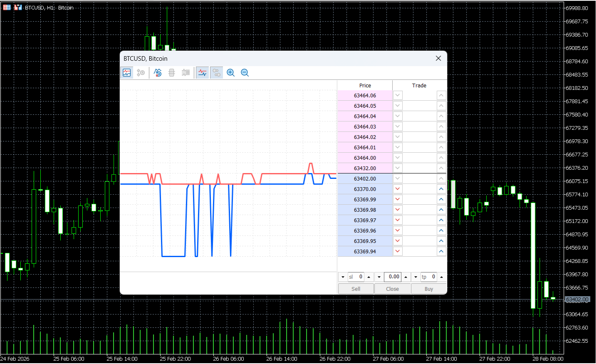Click the magnet snap-to-price icon
Image resolution: width=596 pixels, height=364 pixels.
pos(158,73)
